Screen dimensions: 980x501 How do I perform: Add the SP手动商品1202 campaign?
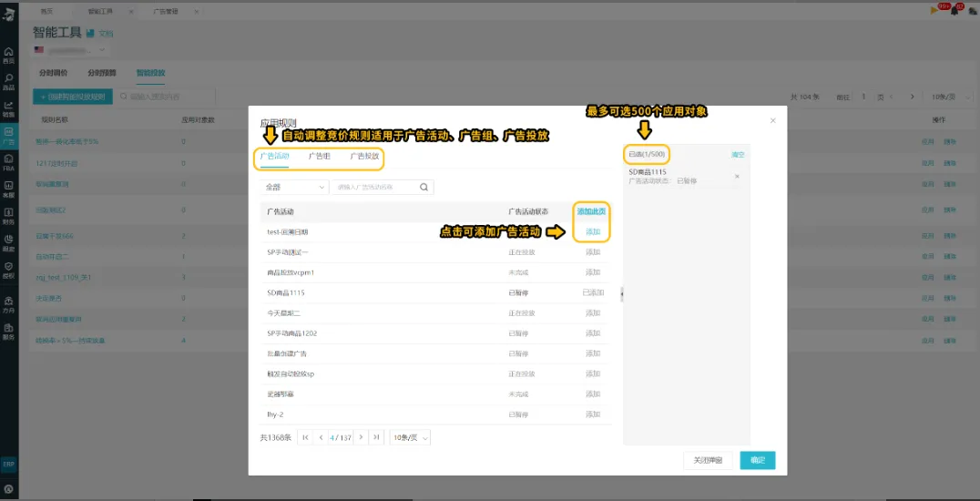click(593, 333)
